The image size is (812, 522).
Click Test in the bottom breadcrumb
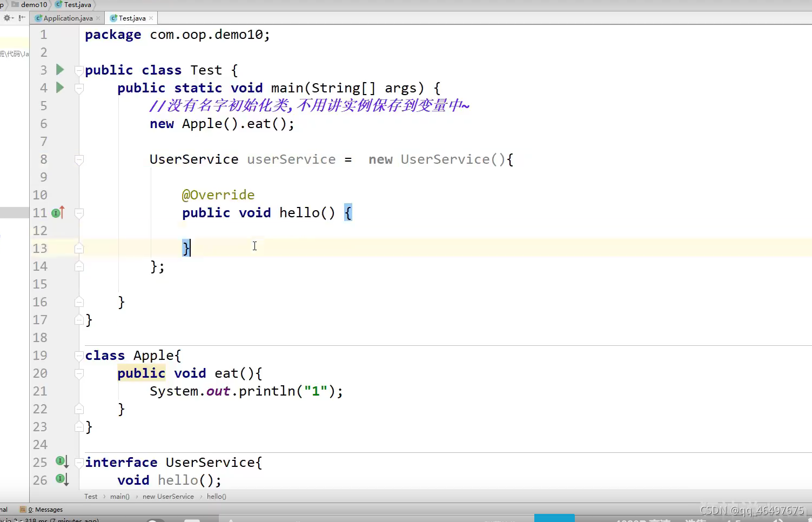pyautogui.click(x=91, y=497)
